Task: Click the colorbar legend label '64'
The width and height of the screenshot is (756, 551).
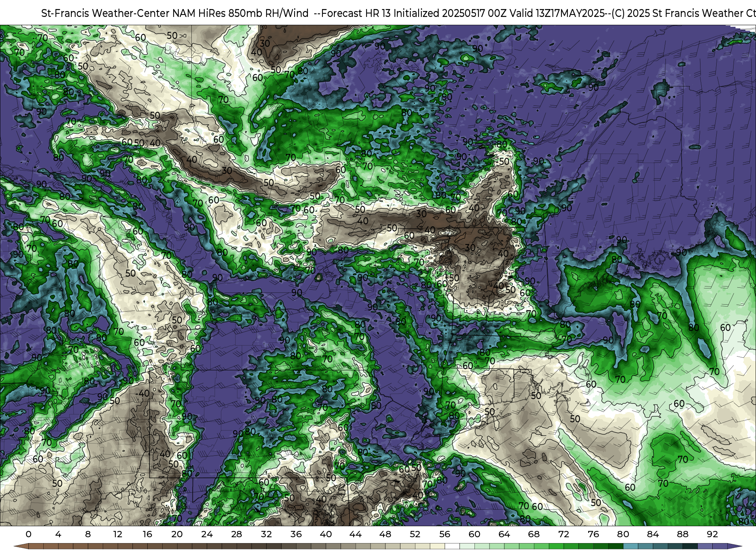Action: point(504,534)
